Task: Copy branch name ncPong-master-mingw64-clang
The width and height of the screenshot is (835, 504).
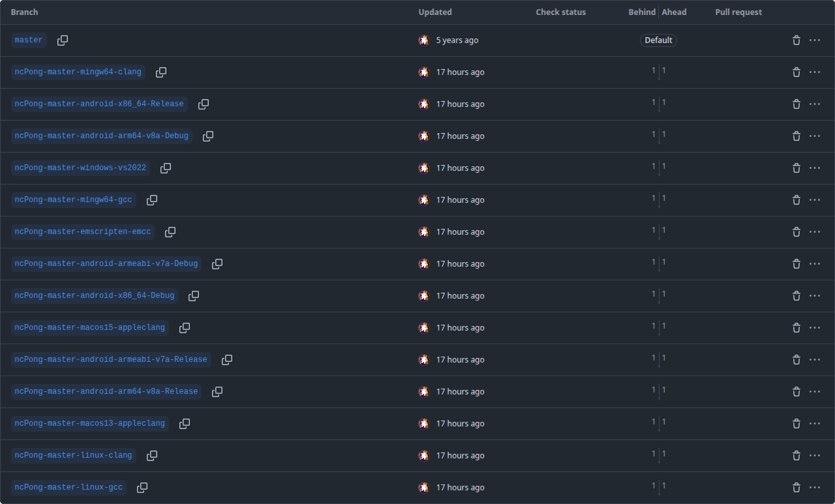Action: click(x=161, y=72)
